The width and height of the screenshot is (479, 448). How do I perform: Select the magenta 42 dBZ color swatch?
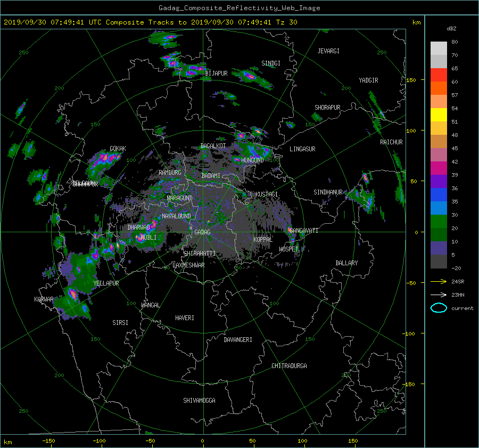click(439, 168)
